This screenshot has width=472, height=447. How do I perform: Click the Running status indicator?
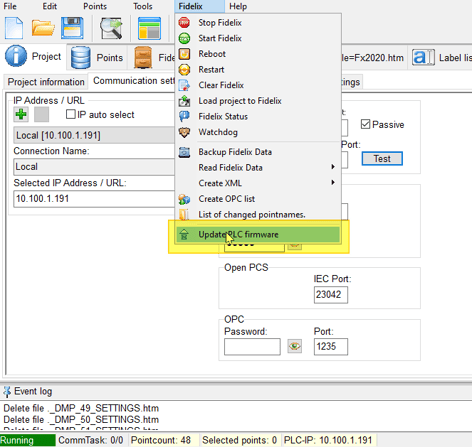click(x=28, y=440)
